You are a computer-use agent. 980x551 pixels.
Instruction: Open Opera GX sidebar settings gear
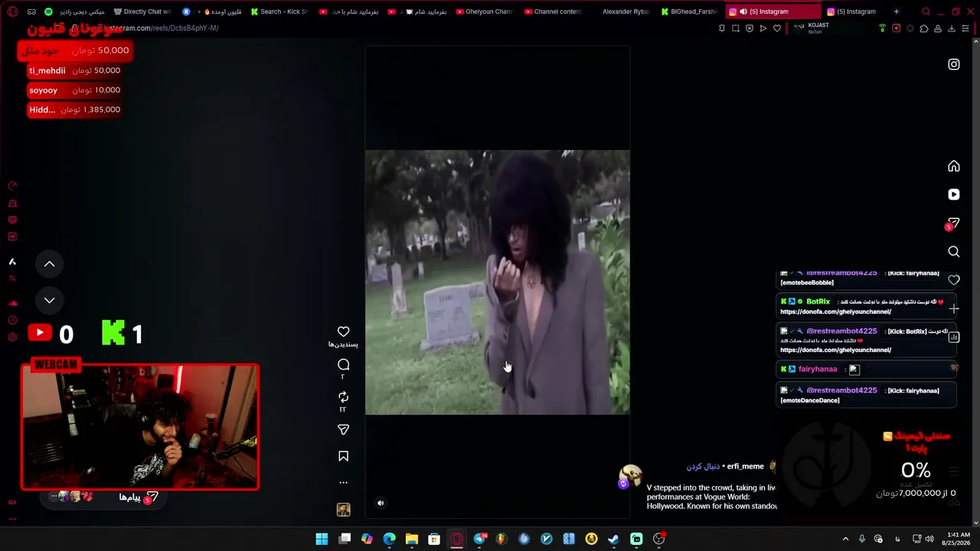pyautogui.click(x=12, y=337)
